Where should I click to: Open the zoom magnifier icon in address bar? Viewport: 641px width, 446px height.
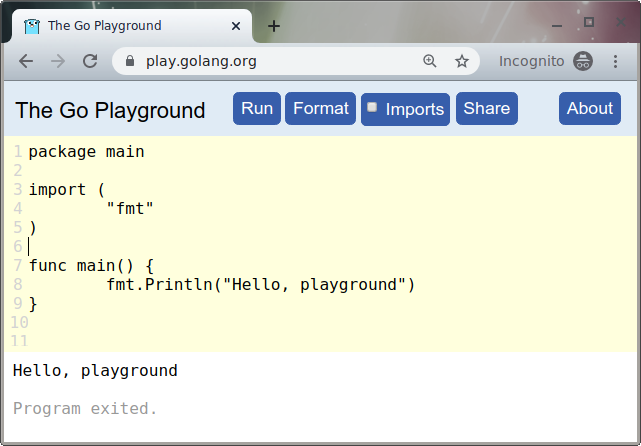pos(430,61)
